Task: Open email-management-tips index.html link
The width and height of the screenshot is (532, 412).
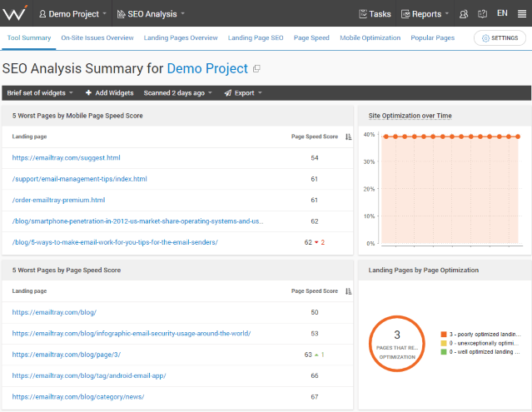Action: tap(80, 179)
